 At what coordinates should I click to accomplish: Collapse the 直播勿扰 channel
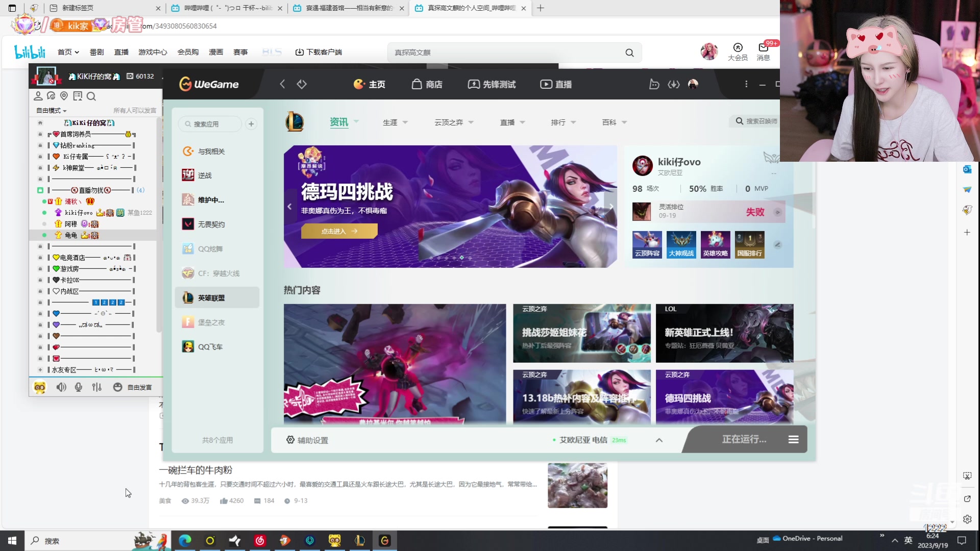(x=40, y=190)
